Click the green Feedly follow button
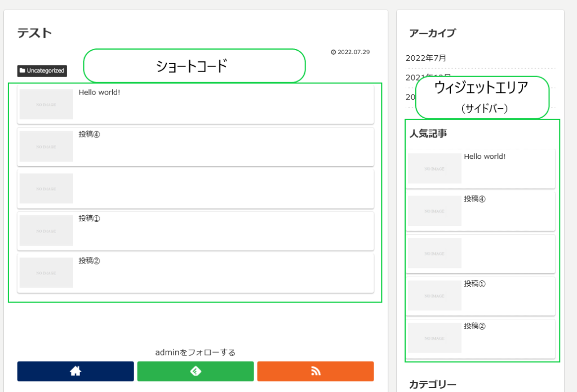This screenshot has width=577, height=392. (x=196, y=371)
